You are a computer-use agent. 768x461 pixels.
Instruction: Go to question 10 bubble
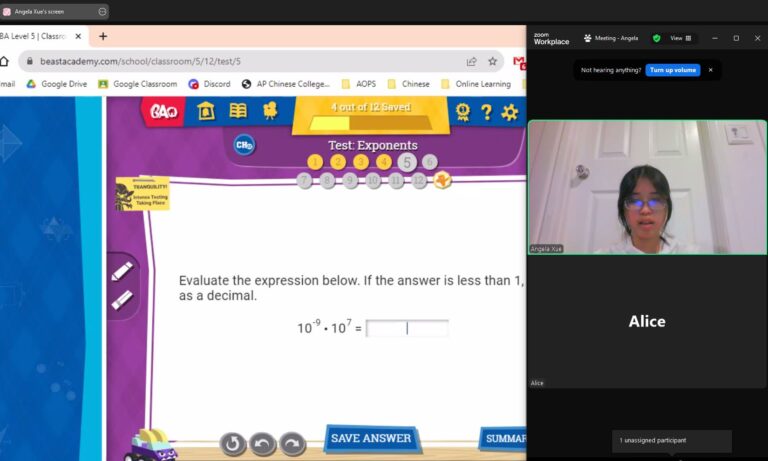[373, 181]
